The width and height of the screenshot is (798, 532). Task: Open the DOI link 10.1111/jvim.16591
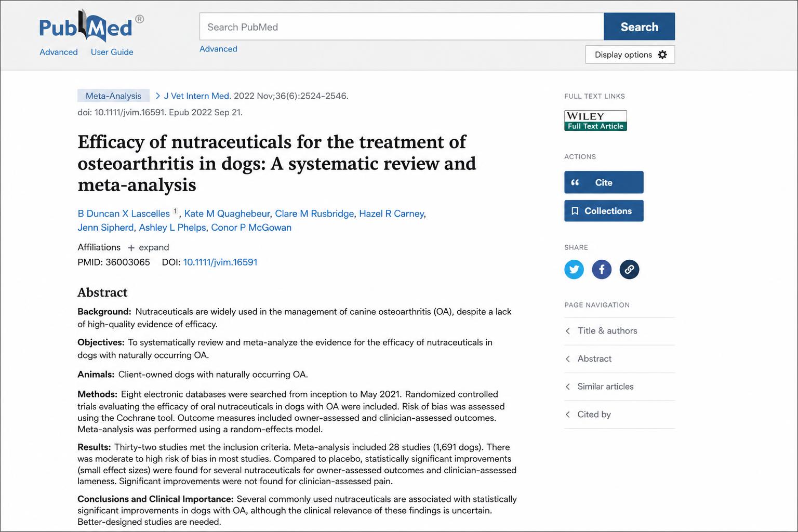220,262
